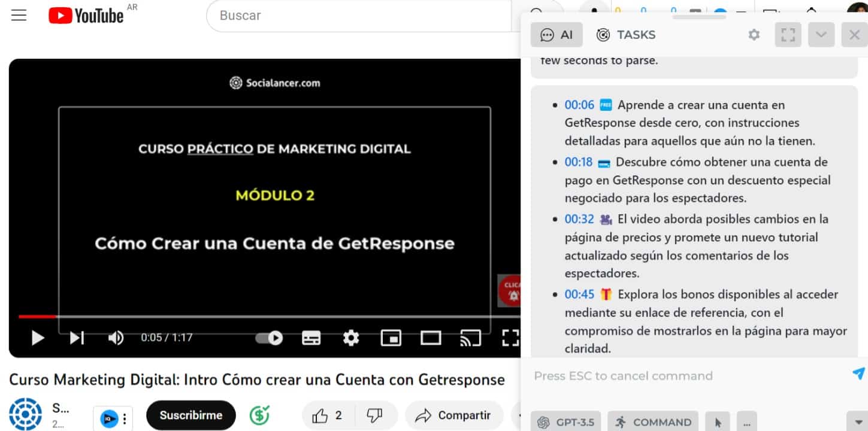This screenshot has height=431, width=868.
Task: Cast the video with the cast icon
Action: pyautogui.click(x=470, y=338)
